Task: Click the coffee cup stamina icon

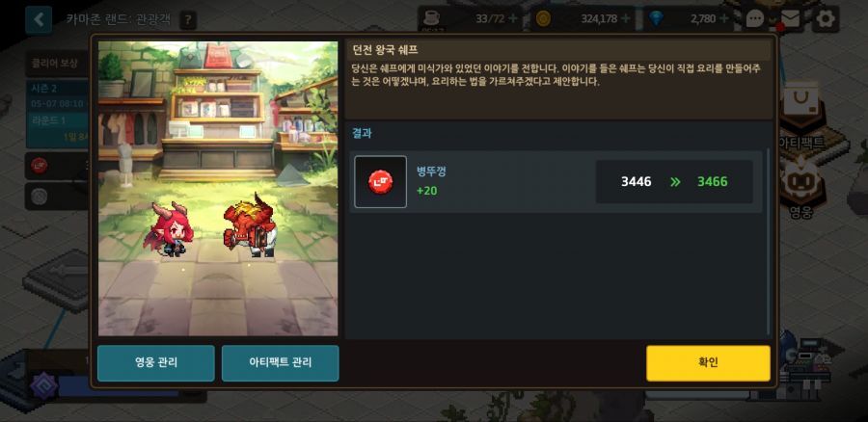Action: [430, 18]
